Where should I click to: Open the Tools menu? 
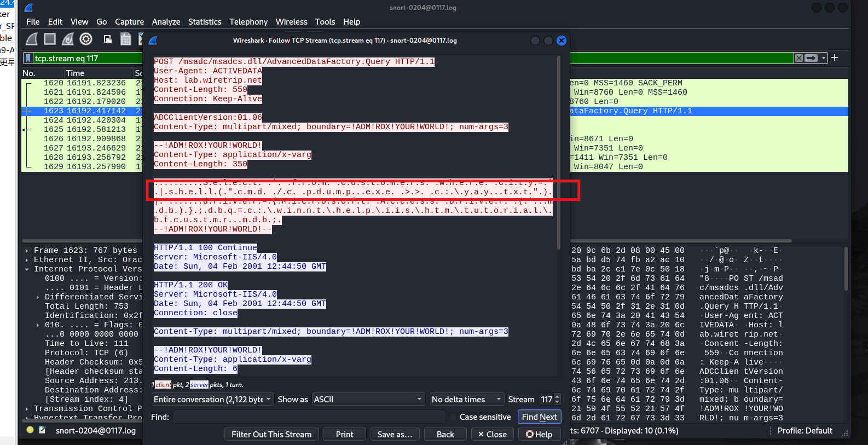(325, 22)
